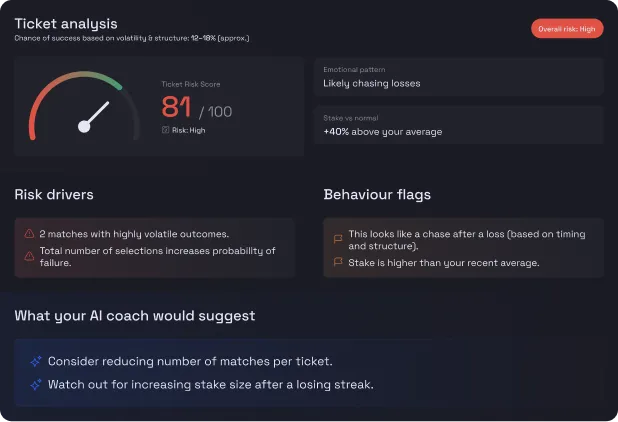The height and width of the screenshot is (422, 618).
Task: Click the chance of success subtitle text
Action: tap(131, 38)
